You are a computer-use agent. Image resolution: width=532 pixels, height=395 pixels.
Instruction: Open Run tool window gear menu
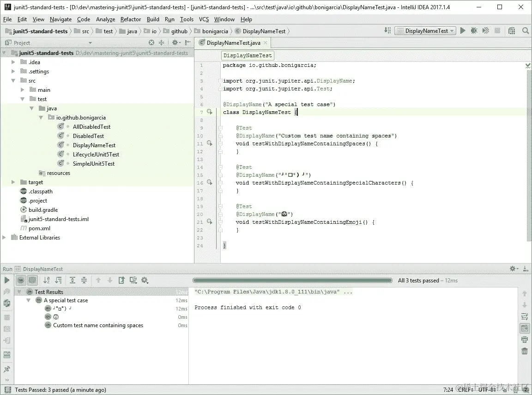pyautogui.click(x=514, y=269)
